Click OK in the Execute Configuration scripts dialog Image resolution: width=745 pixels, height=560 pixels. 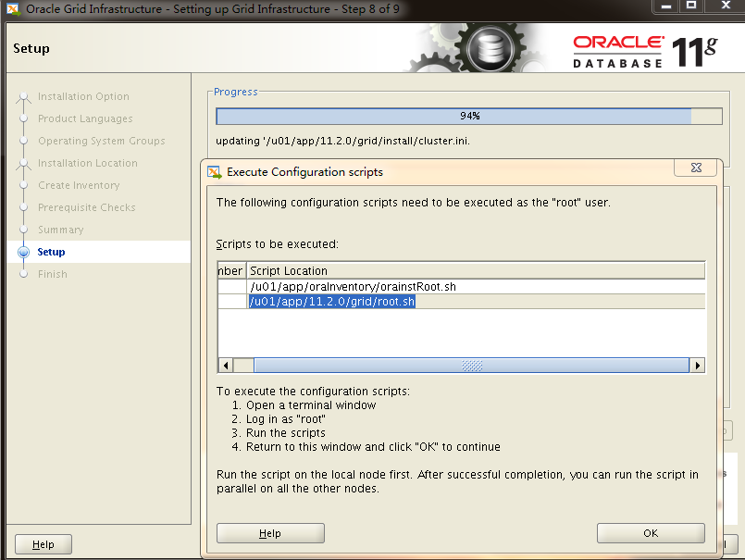[651, 533]
